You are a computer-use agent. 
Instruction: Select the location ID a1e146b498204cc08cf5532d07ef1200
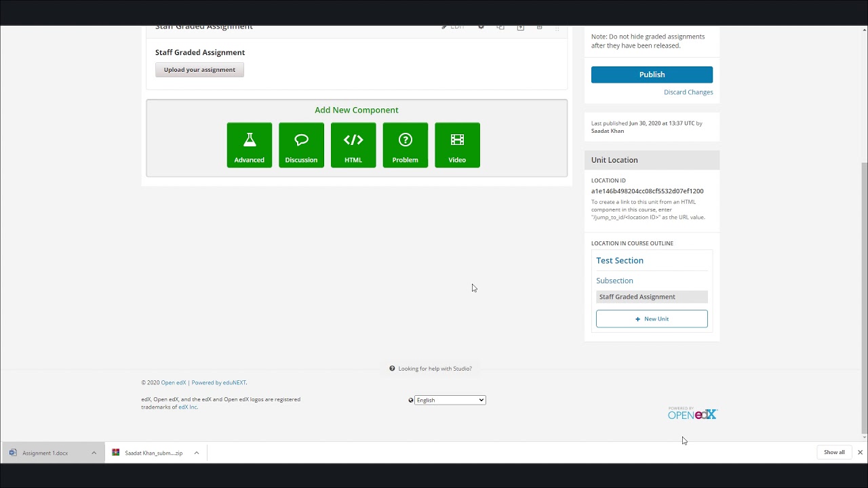click(x=648, y=191)
